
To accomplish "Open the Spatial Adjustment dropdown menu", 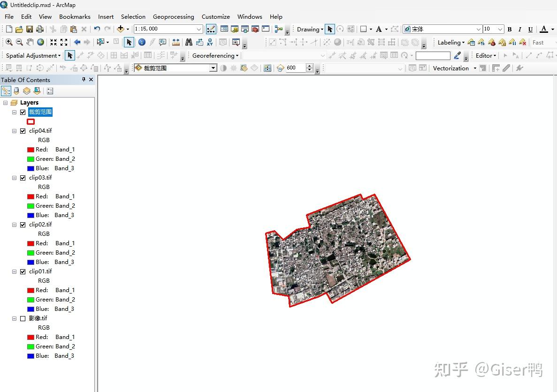I will tap(31, 55).
